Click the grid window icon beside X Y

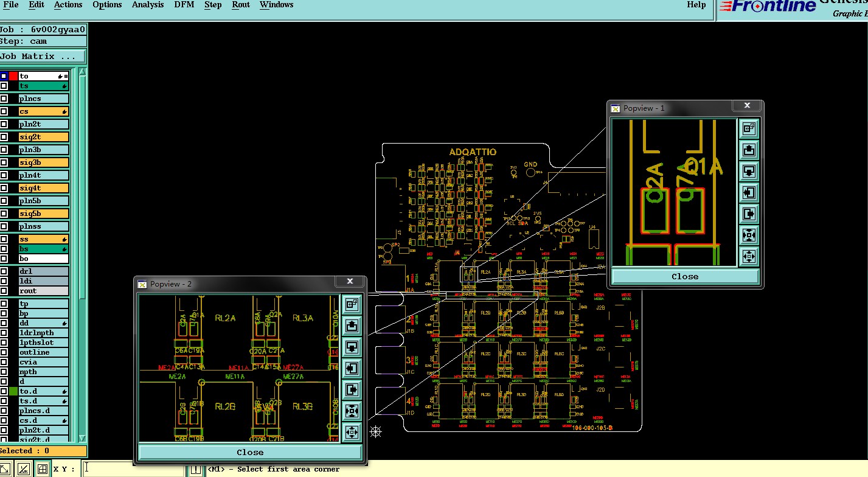pyautogui.click(x=42, y=469)
